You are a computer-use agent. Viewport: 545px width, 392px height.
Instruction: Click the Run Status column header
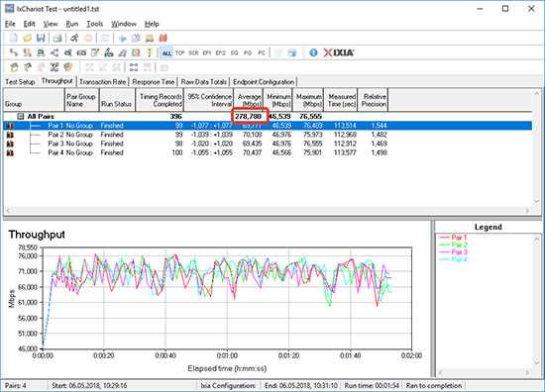click(x=117, y=100)
